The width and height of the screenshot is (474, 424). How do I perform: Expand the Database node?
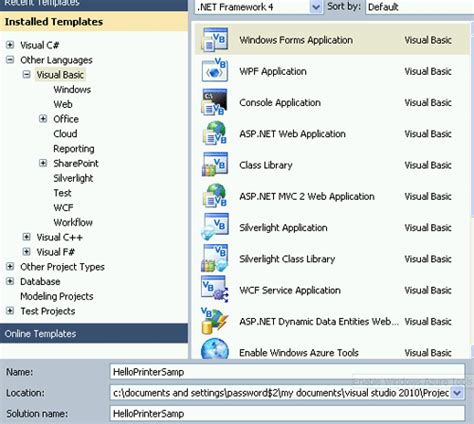pos(10,281)
